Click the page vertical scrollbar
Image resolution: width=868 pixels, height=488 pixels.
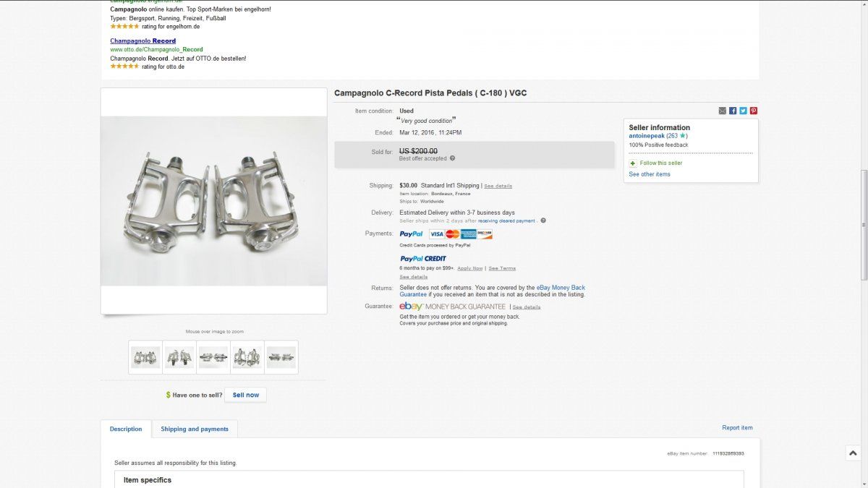(864, 224)
